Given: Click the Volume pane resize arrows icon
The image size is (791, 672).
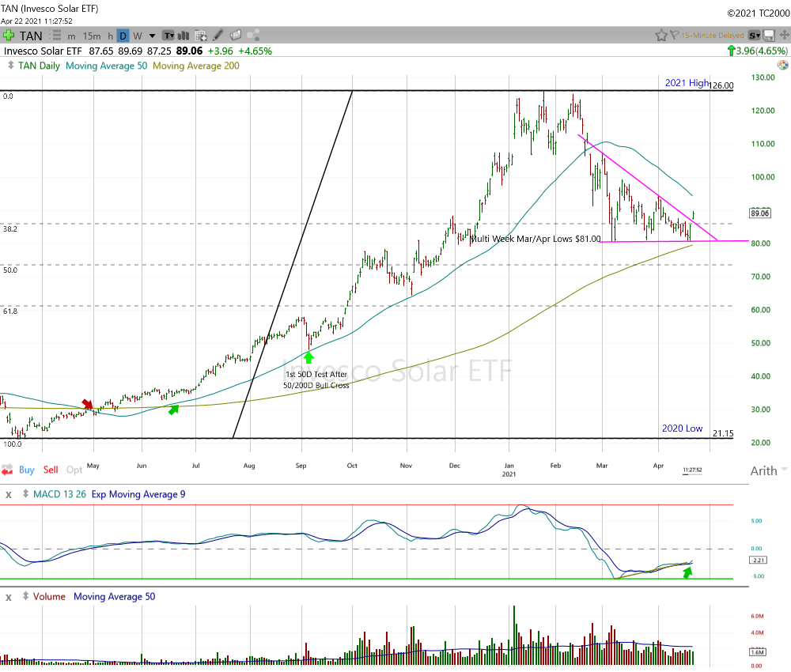Looking at the screenshot, I should pyautogui.click(x=25, y=596).
